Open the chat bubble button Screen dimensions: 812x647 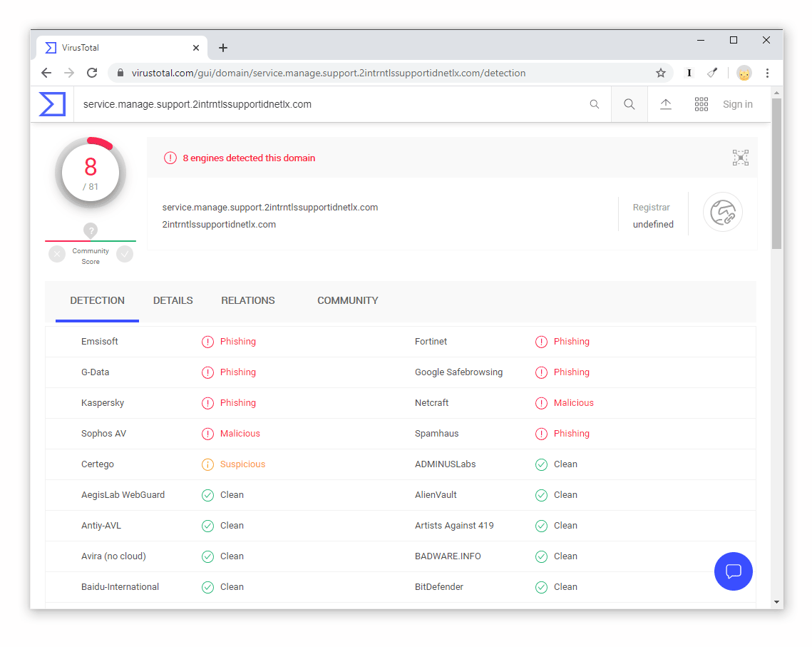point(734,571)
